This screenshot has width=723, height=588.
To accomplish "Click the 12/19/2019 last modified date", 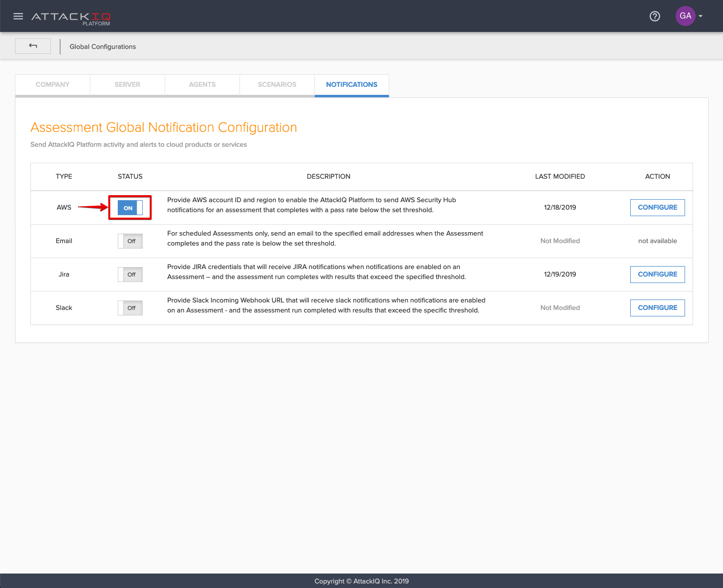I will pyautogui.click(x=560, y=274).
